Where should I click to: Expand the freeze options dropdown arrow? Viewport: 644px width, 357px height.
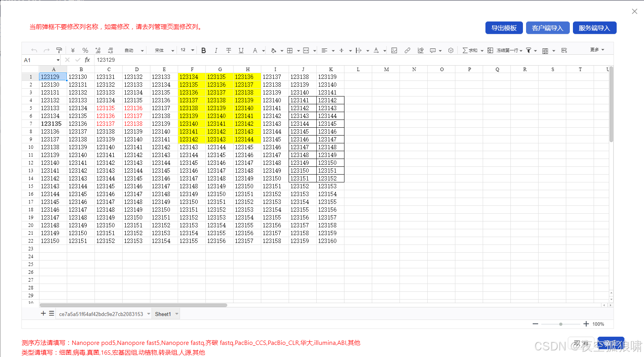coord(521,51)
